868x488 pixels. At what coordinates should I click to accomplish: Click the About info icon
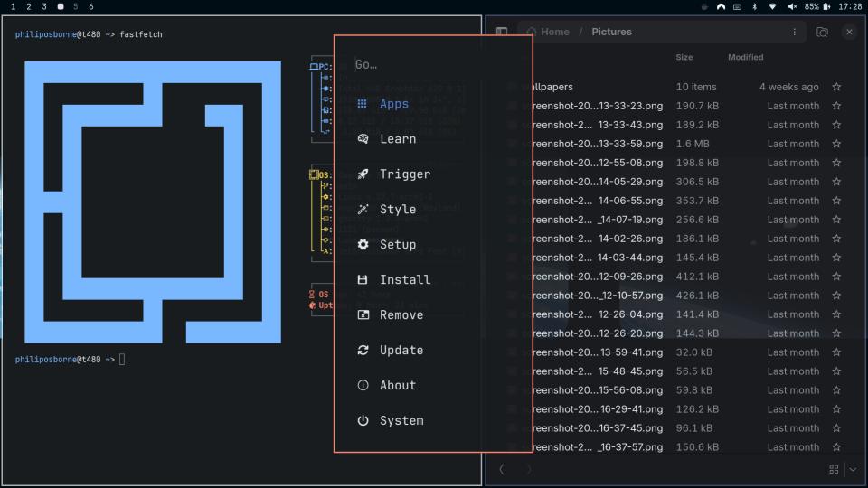coord(363,386)
